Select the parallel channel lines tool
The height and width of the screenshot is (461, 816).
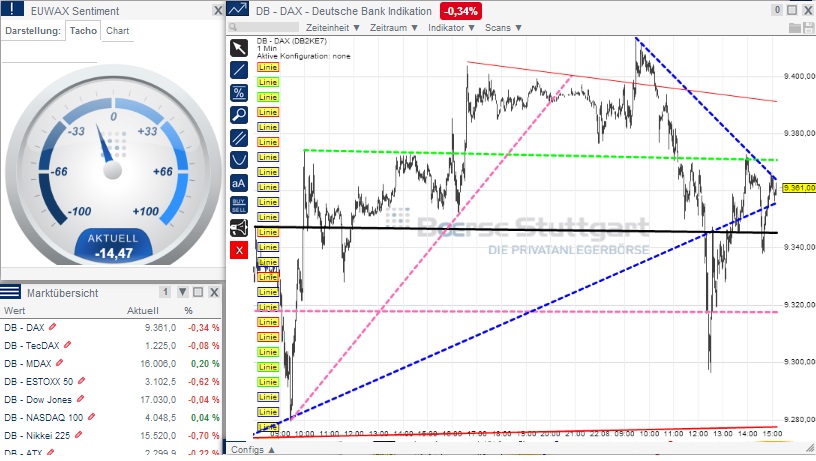(x=239, y=138)
